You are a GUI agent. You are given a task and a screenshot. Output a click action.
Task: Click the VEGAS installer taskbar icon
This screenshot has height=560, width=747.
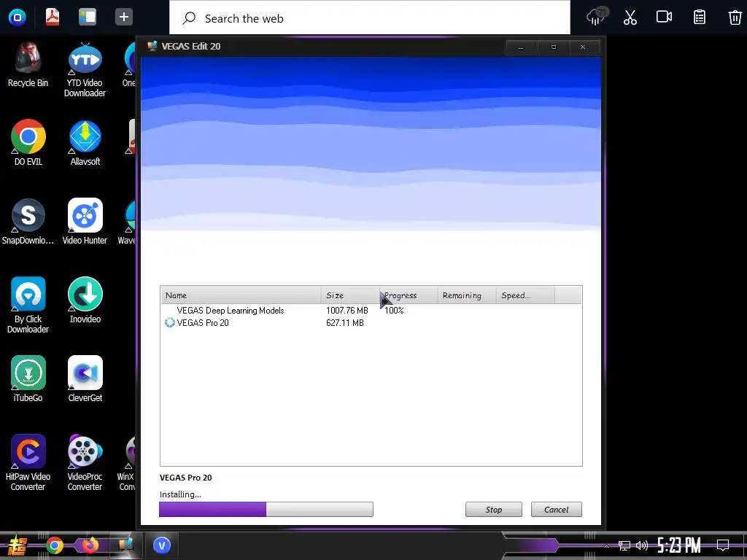tap(125, 544)
